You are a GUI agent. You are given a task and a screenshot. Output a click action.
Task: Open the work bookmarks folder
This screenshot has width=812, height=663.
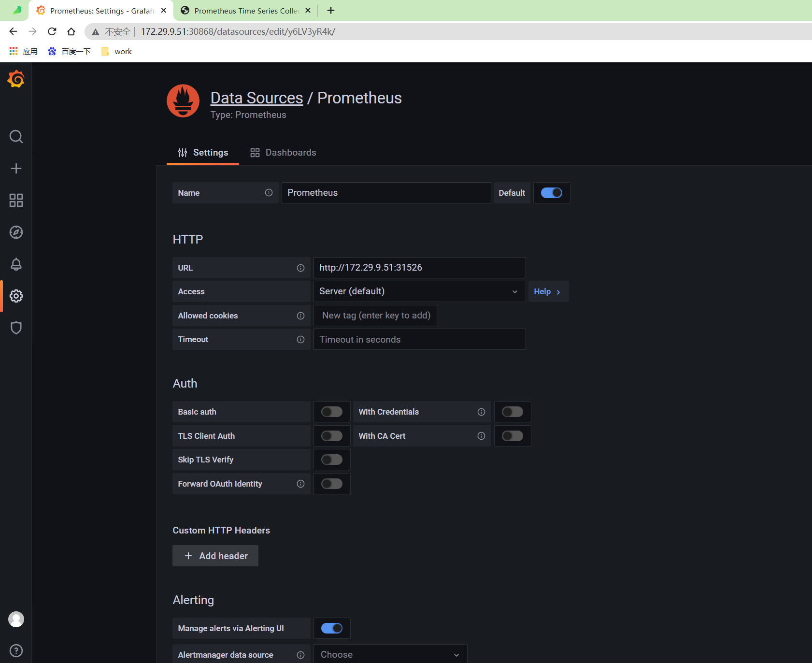(116, 51)
